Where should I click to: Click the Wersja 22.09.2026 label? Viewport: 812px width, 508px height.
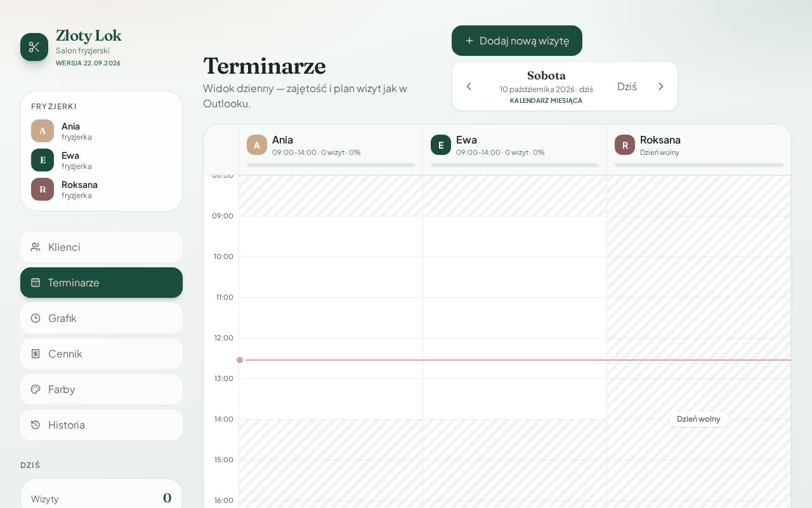(88, 63)
